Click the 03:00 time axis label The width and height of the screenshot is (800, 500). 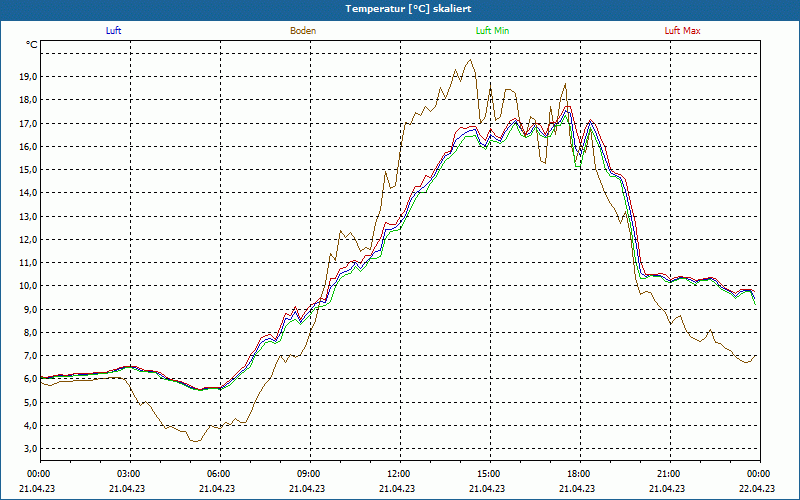[129, 474]
